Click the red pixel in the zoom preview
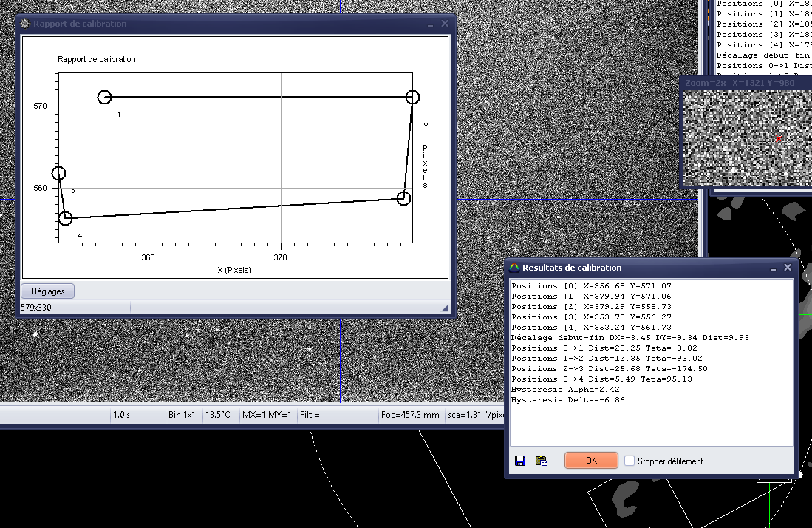Screen dimensions: 812x528 (x=778, y=138)
